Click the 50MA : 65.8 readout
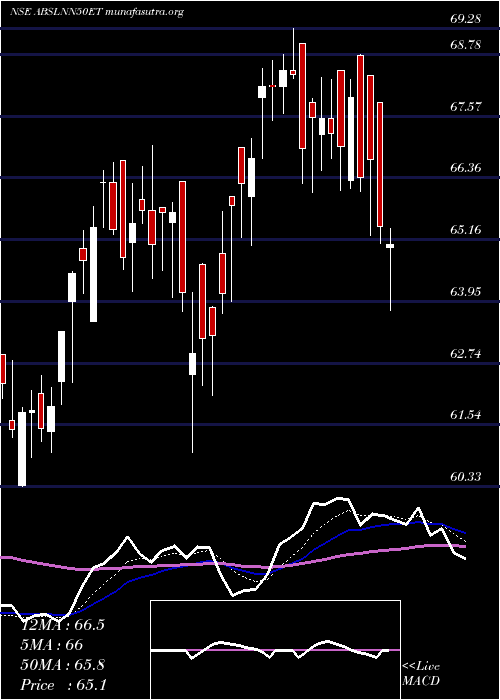500x700 pixels. (x=63, y=665)
